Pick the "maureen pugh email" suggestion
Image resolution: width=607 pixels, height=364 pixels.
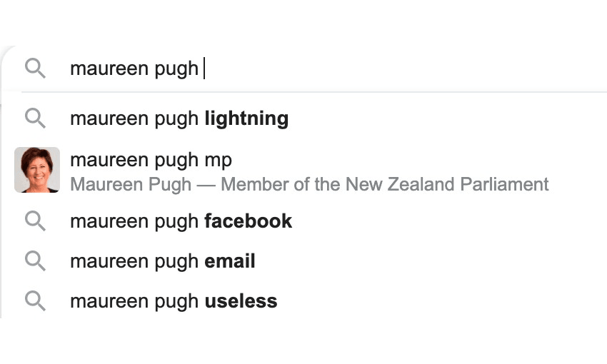click(162, 261)
